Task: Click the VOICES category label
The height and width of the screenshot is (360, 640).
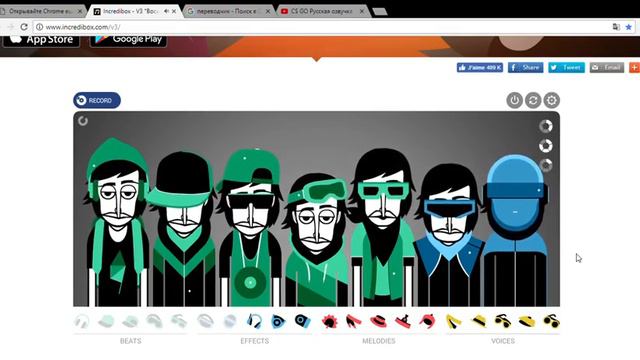Action: [503, 341]
